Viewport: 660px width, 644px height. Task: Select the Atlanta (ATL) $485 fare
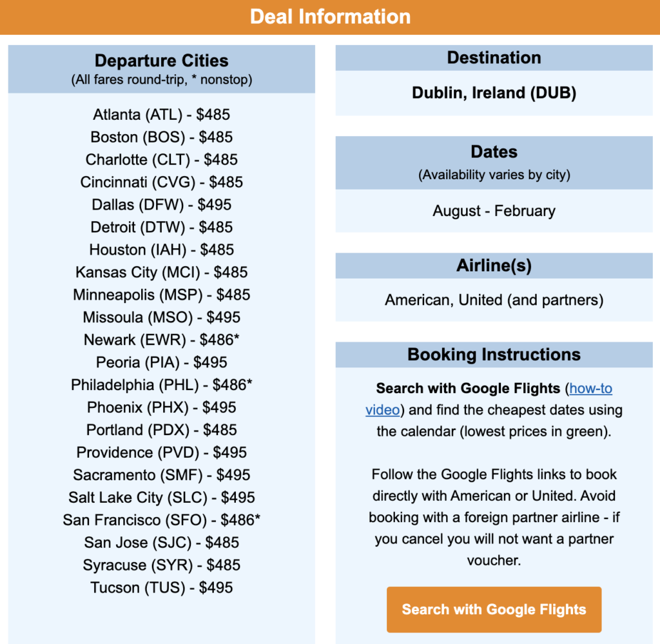[x=160, y=114]
